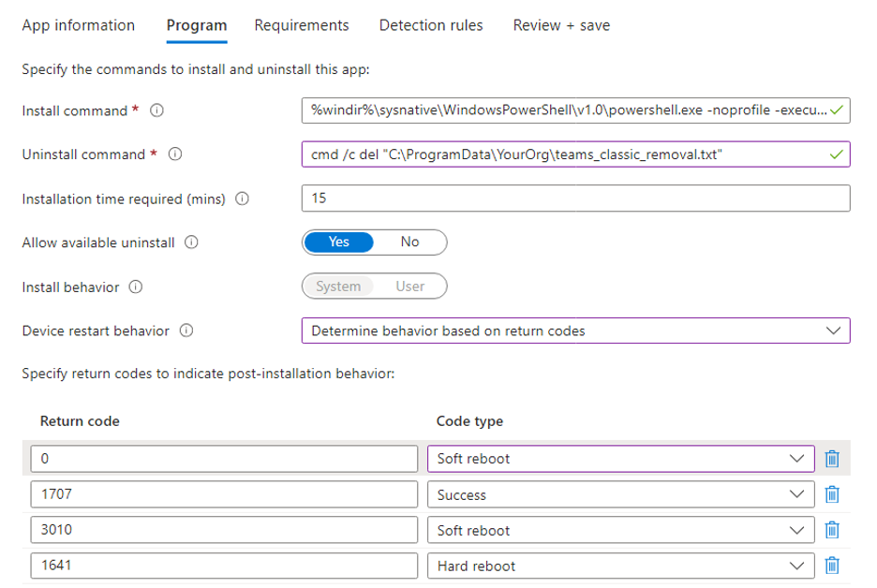This screenshot has height=588, width=877.
Task: Click info icon for Installation time required
Action: click(243, 198)
